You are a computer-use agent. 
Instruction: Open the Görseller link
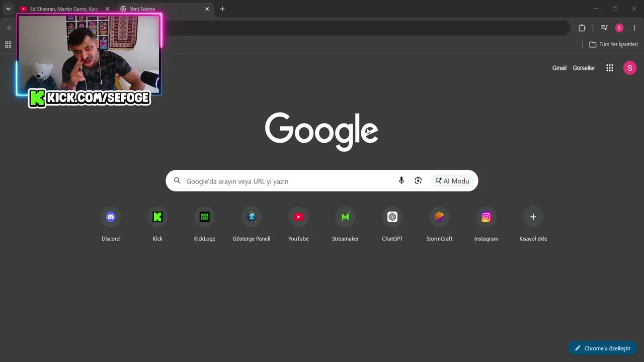click(584, 68)
